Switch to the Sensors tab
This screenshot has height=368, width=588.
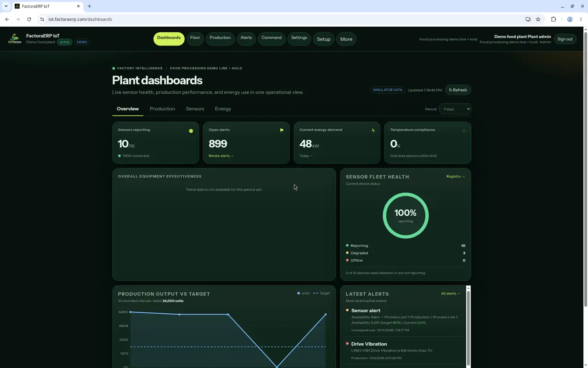pos(195,109)
